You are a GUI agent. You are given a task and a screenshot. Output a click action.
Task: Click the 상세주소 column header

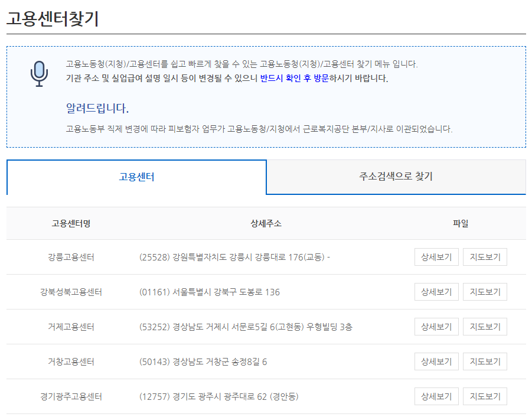266,224
